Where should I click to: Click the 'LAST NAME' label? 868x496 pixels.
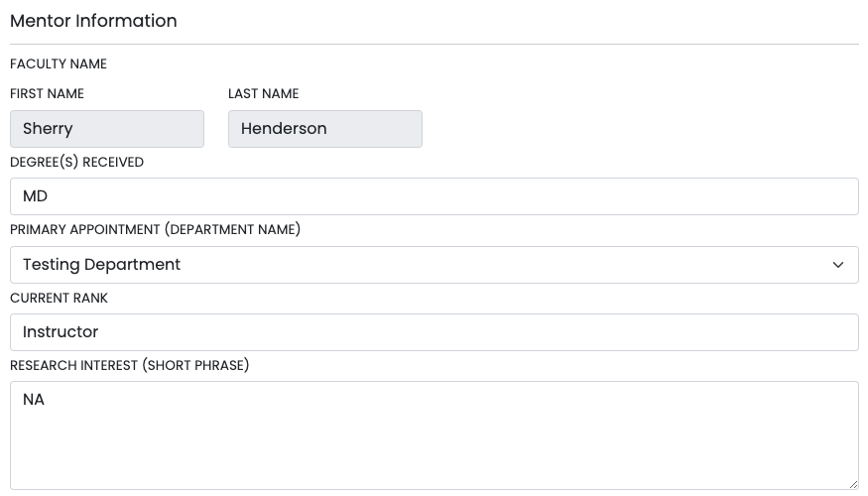pos(264,93)
